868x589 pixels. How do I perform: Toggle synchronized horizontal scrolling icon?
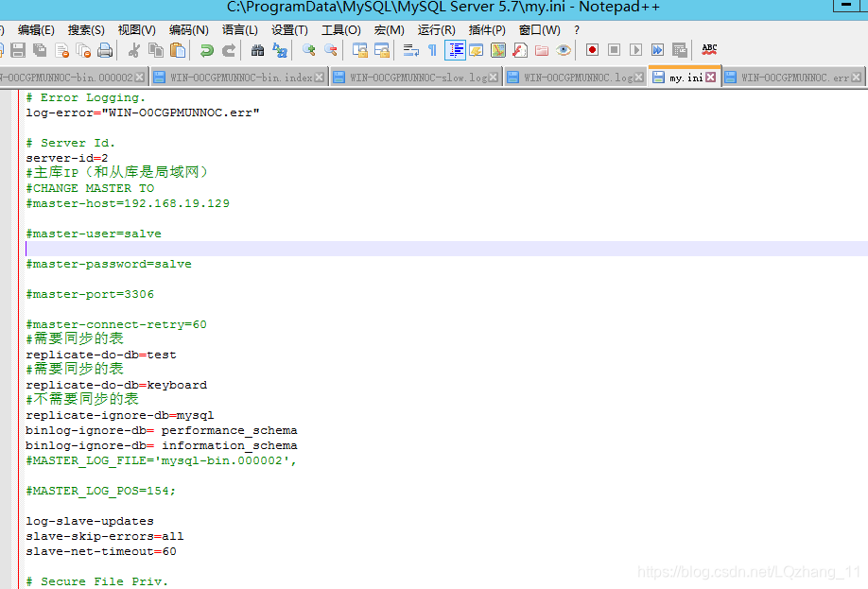382,50
